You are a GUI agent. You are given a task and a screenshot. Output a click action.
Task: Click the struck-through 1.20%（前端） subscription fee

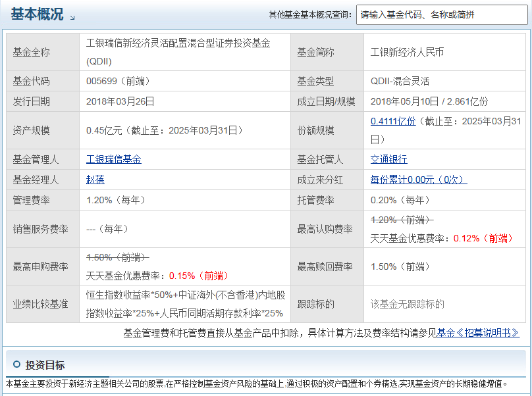click(x=402, y=220)
